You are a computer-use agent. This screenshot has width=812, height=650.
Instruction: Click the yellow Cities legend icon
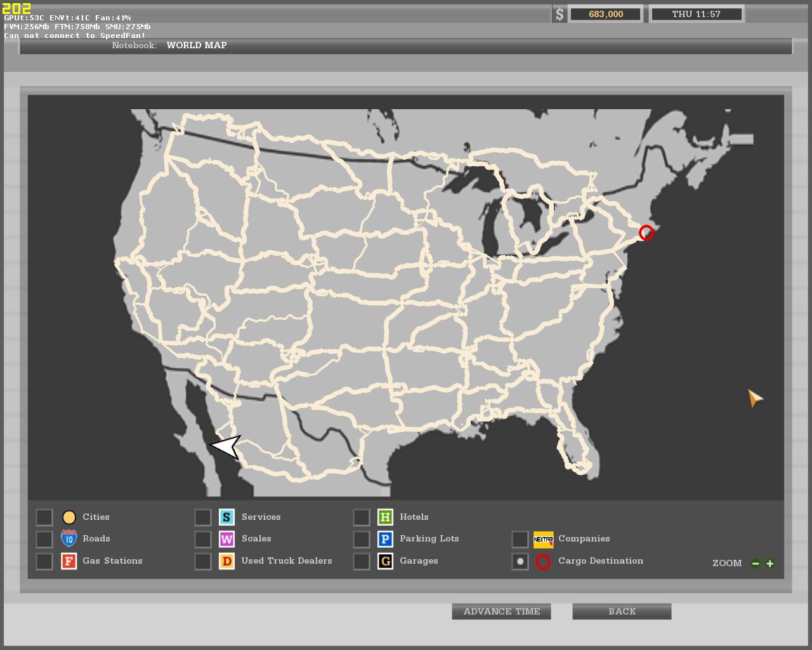click(69, 517)
